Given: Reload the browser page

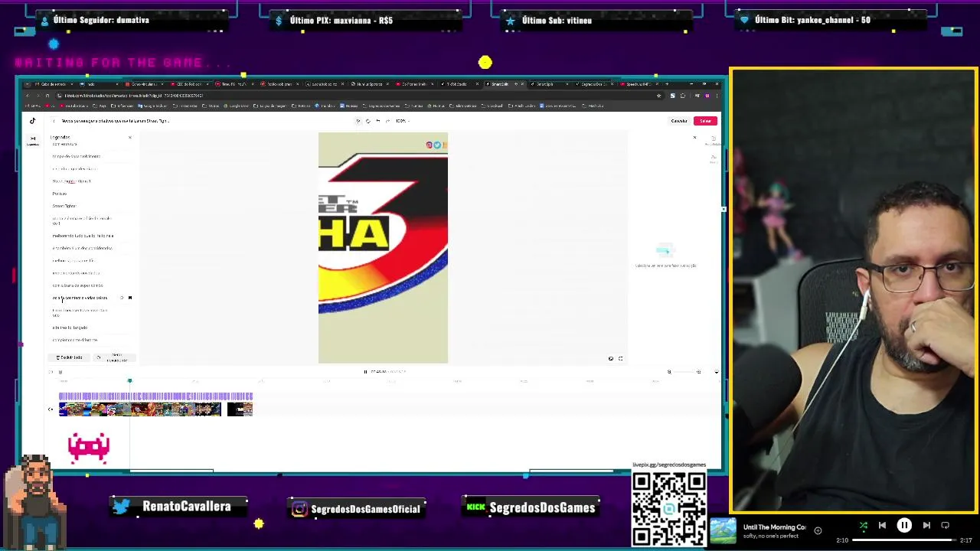Looking at the screenshot, I should coord(47,96).
